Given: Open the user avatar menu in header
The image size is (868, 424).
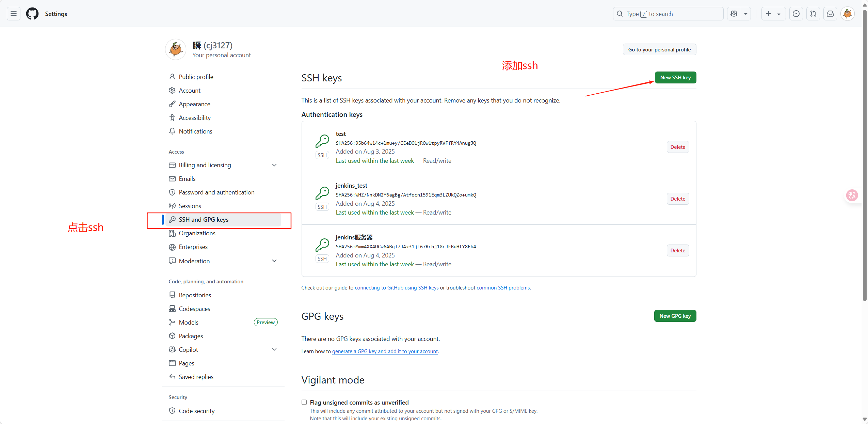Looking at the screenshot, I should coord(848,14).
